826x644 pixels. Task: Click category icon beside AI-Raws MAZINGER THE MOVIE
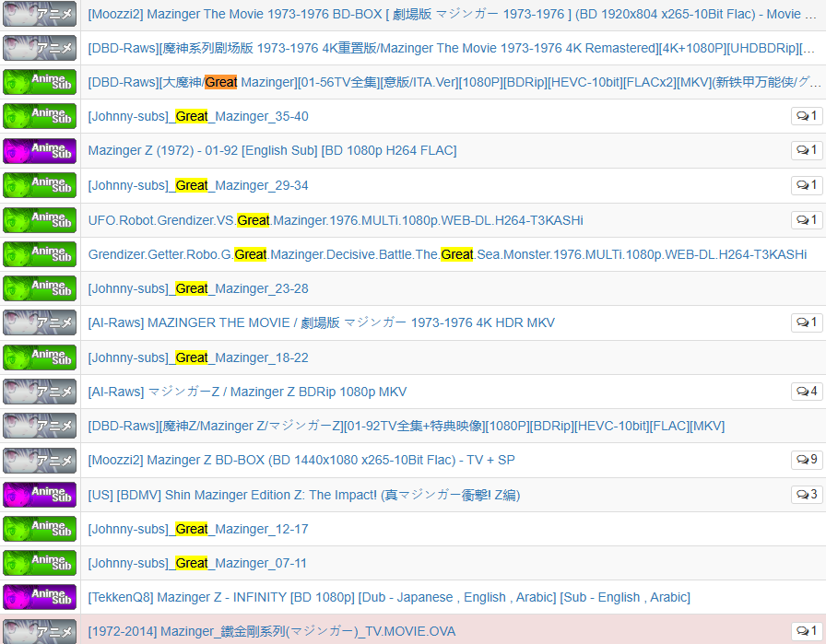[x=40, y=322]
